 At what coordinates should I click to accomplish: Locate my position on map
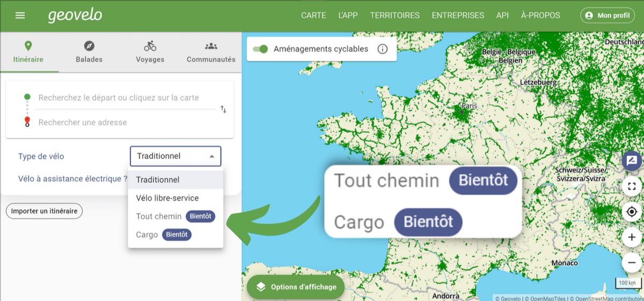[x=632, y=212]
